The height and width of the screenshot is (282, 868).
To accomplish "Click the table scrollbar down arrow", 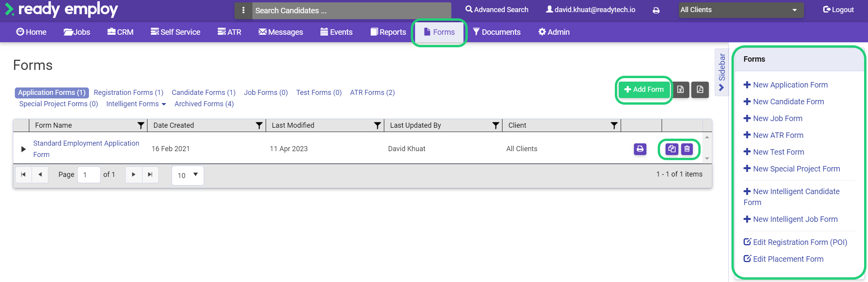I will pos(707,159).
